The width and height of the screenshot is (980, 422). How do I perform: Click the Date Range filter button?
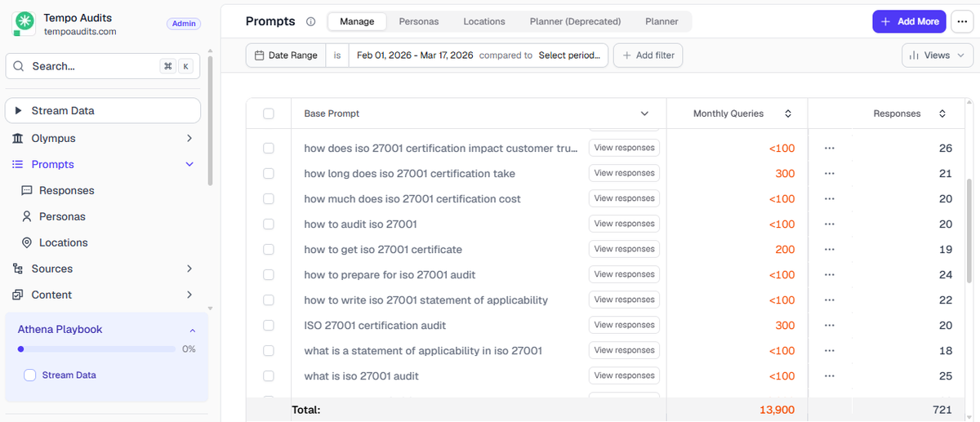click(286, 56)
